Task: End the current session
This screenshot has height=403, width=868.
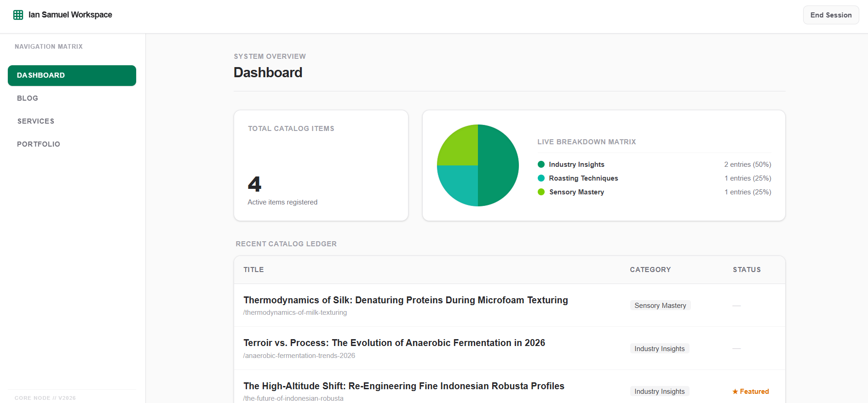Action: (x=831, y=15)
